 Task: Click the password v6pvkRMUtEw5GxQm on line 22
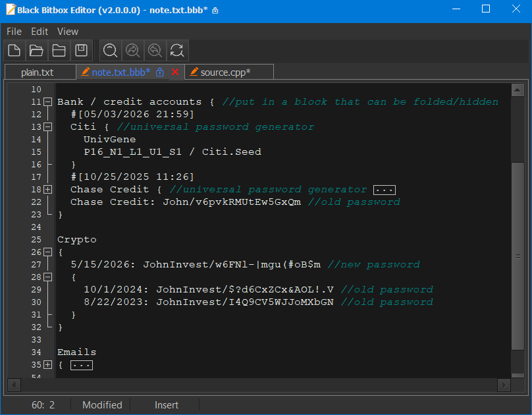pos(248,202)
